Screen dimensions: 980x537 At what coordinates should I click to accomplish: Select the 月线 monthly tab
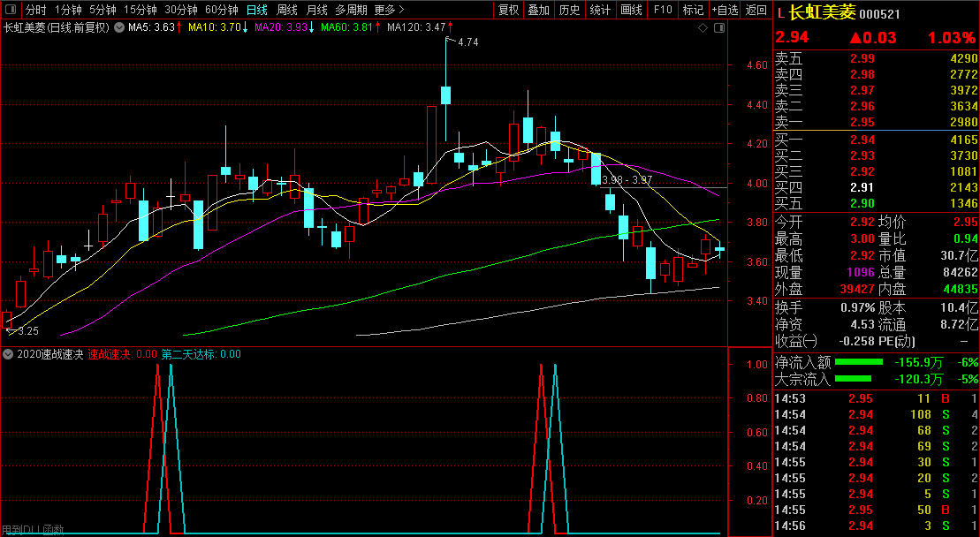click(x=317, y=10)
